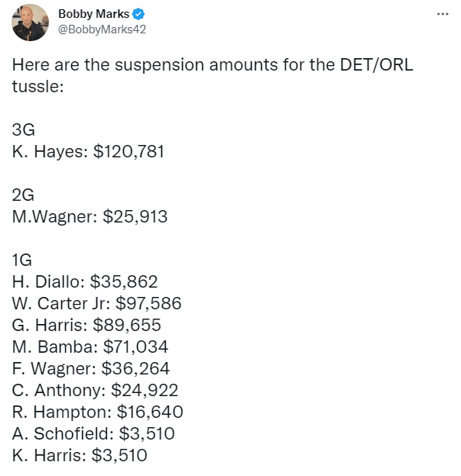Click the M.Wagner $25,913 line

(90, 216)
